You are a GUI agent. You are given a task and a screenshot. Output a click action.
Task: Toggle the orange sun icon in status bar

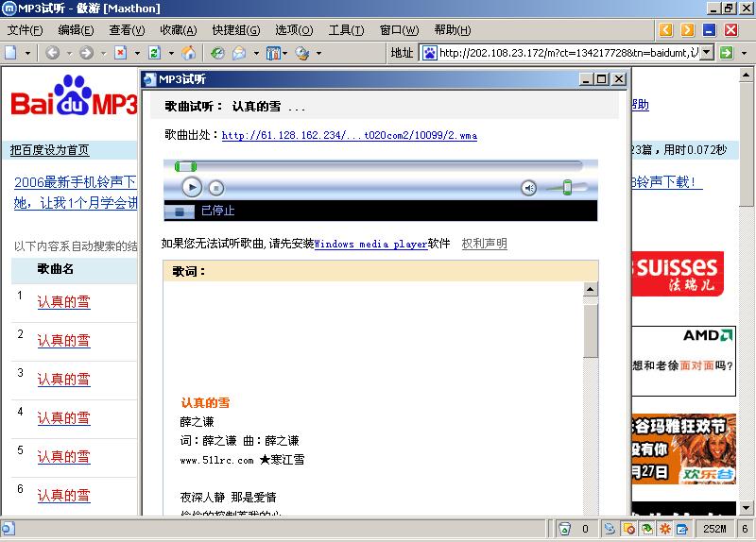pos(665,529)
